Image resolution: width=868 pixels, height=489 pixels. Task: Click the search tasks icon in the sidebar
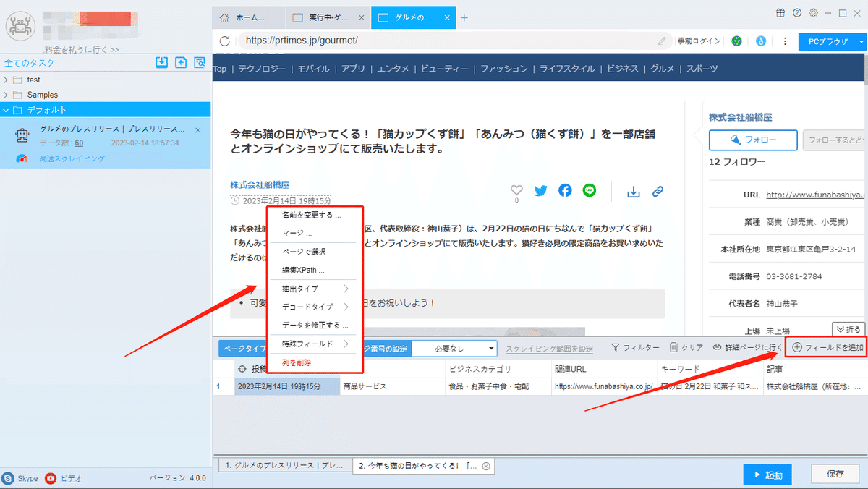click(199, 62)
